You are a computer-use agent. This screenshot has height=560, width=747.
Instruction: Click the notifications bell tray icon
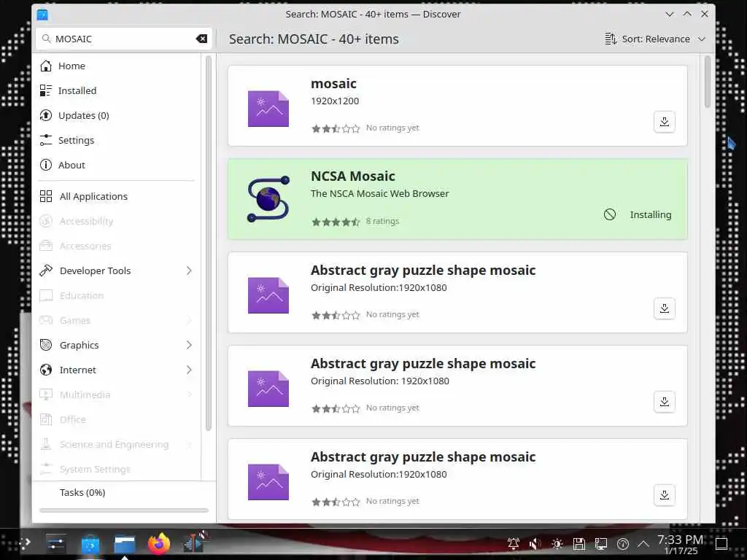click(514, 543)
